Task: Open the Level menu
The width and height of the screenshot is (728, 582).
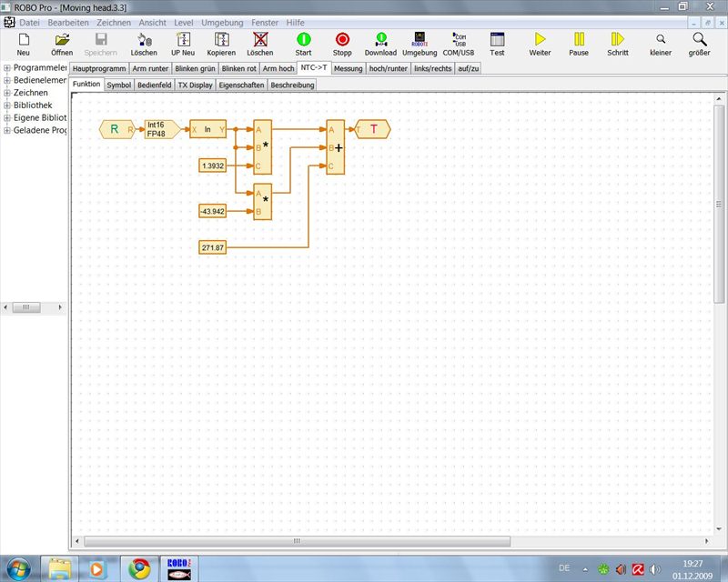Action: [184, 22]
